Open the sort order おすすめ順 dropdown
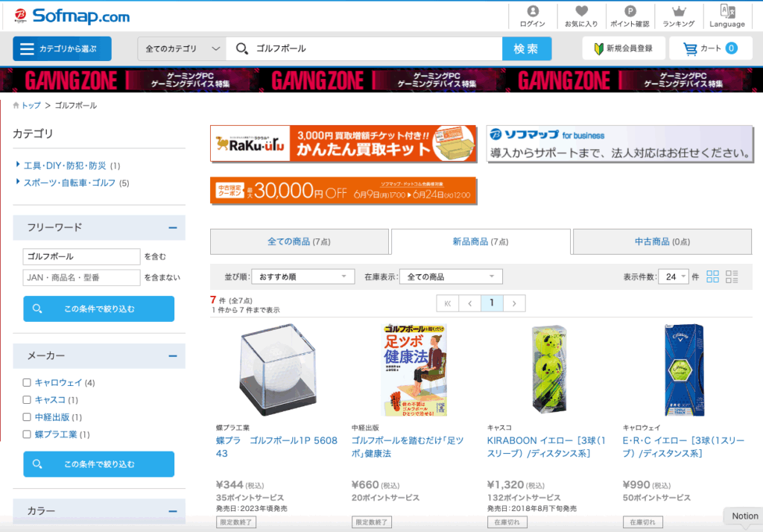 pyautogui.click(x=303, y=276)
